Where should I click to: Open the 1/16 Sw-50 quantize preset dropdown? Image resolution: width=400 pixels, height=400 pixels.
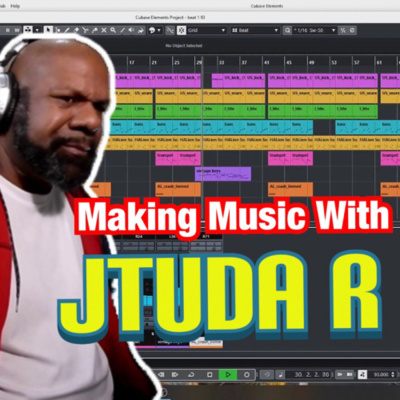click(315, 30)
